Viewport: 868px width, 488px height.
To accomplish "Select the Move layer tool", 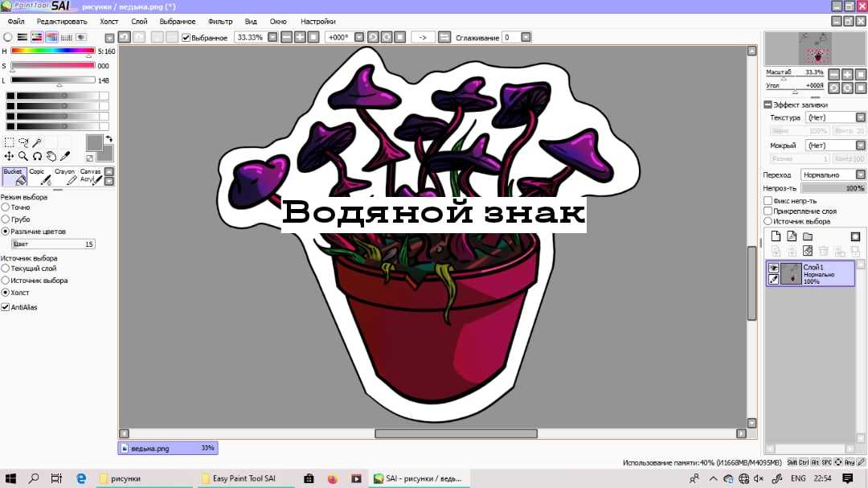I will 9,156.
